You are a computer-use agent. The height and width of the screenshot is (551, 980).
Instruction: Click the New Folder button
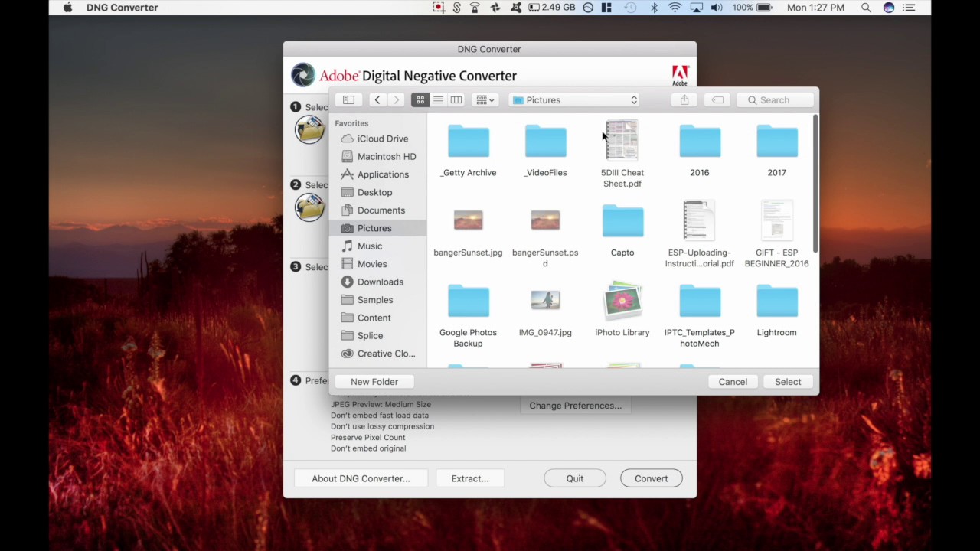pos(374,382)
